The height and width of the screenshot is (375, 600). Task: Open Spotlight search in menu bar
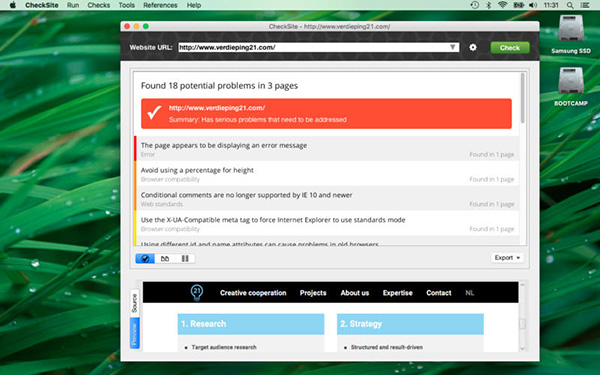(570, 5)
